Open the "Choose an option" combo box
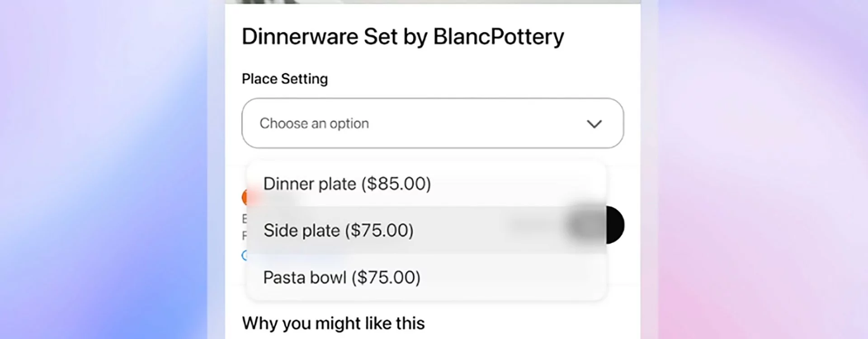868x339 pixels. coord(433,123)
